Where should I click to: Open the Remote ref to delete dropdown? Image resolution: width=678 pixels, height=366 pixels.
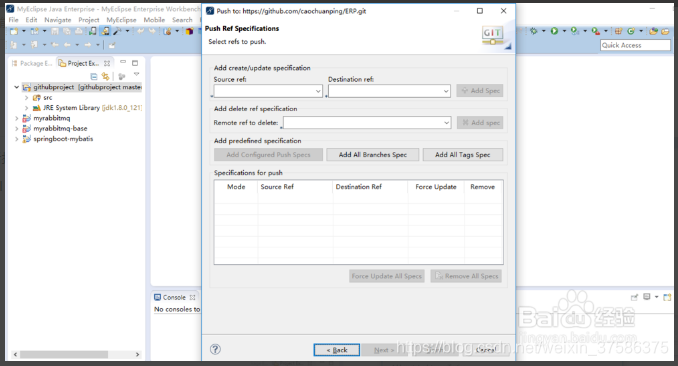(x=446, y=122)
